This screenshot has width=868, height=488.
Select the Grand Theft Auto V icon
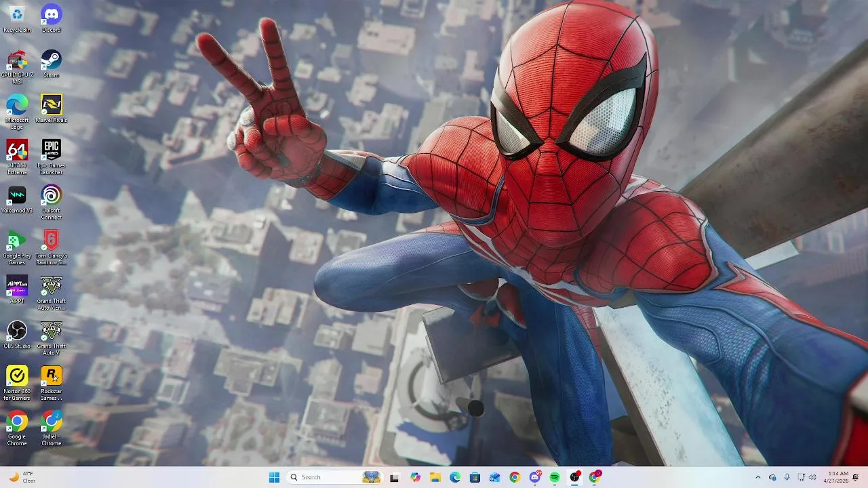[52, 338]
